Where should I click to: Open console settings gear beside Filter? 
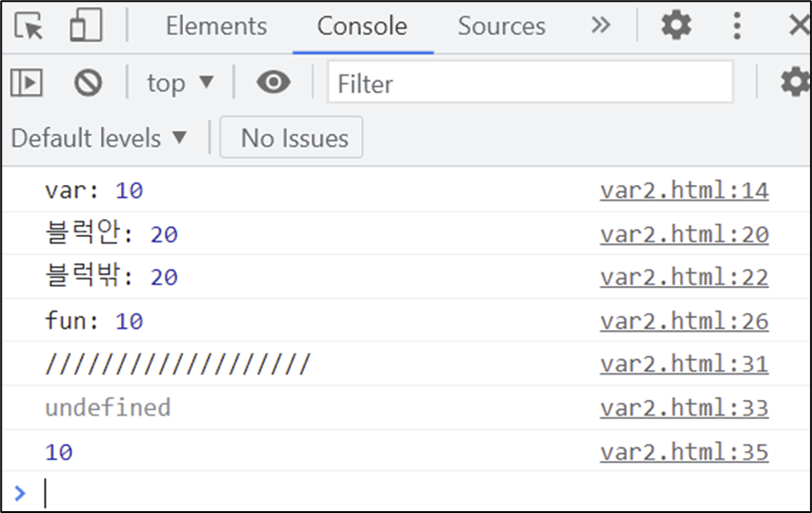(x=795, y=82)
